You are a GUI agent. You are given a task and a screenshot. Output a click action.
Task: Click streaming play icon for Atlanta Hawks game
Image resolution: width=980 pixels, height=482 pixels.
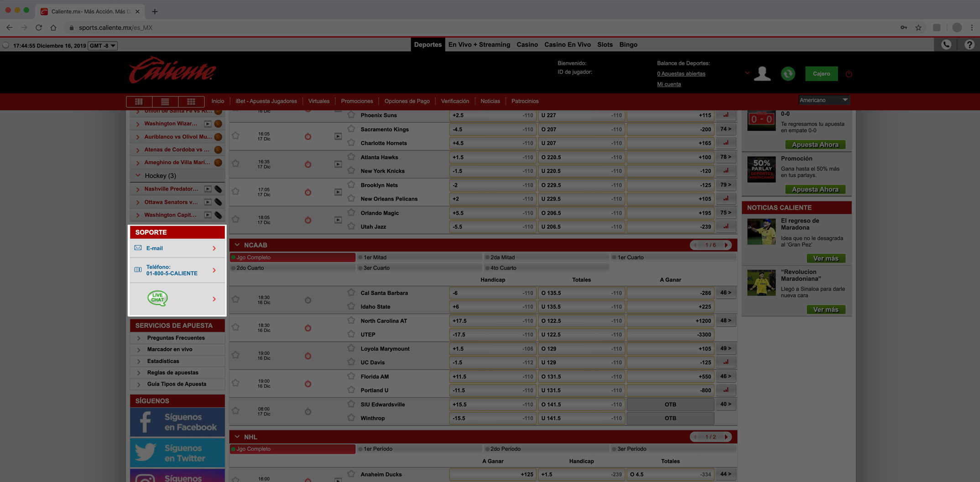338,164
